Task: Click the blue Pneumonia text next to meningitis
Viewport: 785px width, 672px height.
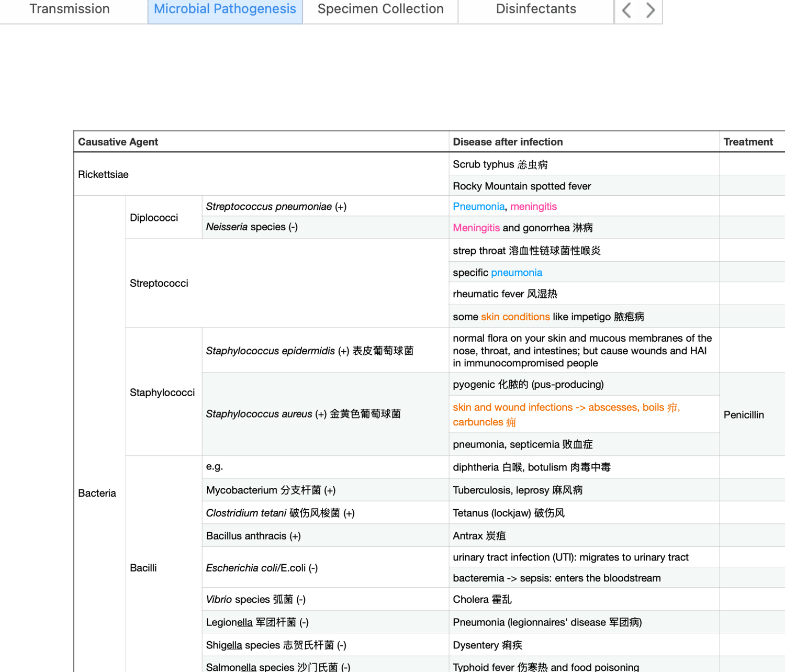Action: point(479,206)
